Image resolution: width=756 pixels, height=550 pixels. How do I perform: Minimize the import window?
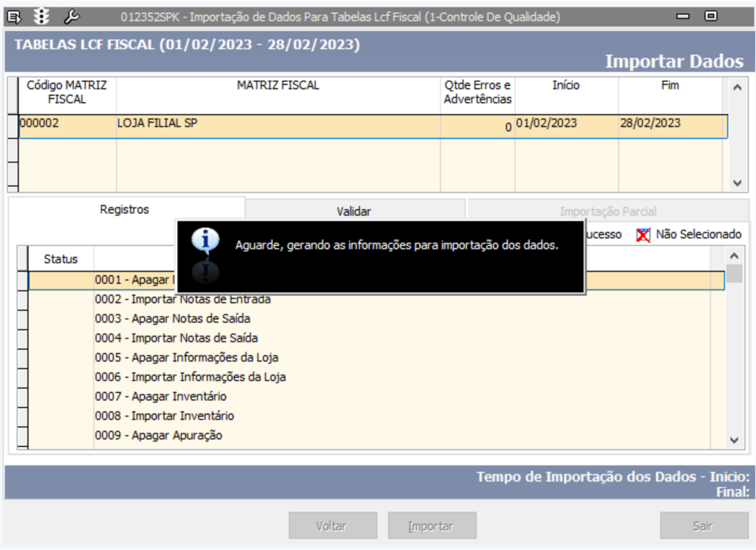(x=683, y=17)
